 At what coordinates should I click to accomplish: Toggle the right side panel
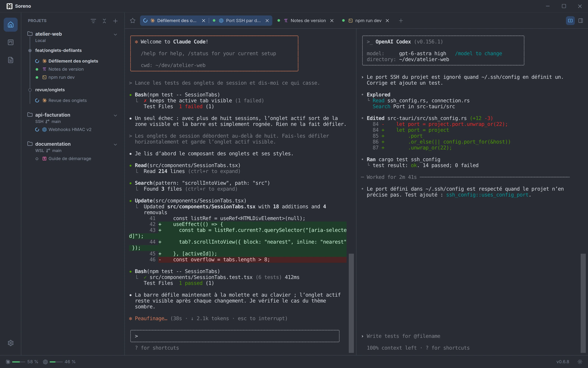tap(581, 21)
